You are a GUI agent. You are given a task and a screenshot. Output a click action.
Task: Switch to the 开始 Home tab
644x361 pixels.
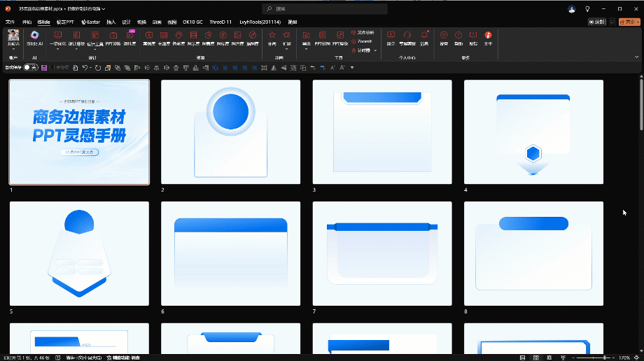pyautogui.click(x=27, y=22)
